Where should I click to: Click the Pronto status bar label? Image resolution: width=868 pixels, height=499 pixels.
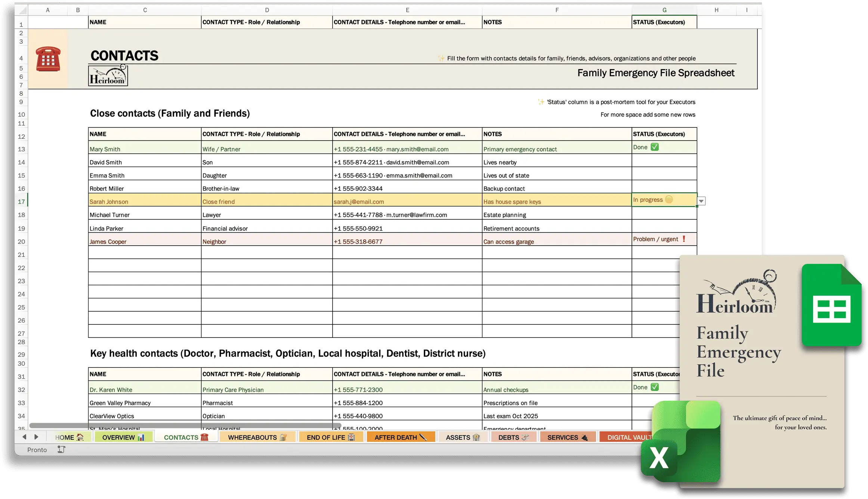pos(37,450)
